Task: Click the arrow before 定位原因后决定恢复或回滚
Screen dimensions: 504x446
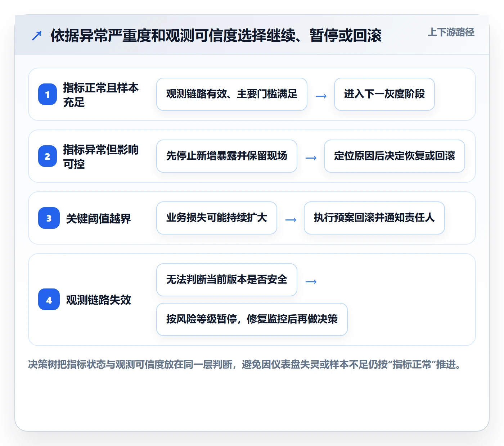Action: click(311, 158)
